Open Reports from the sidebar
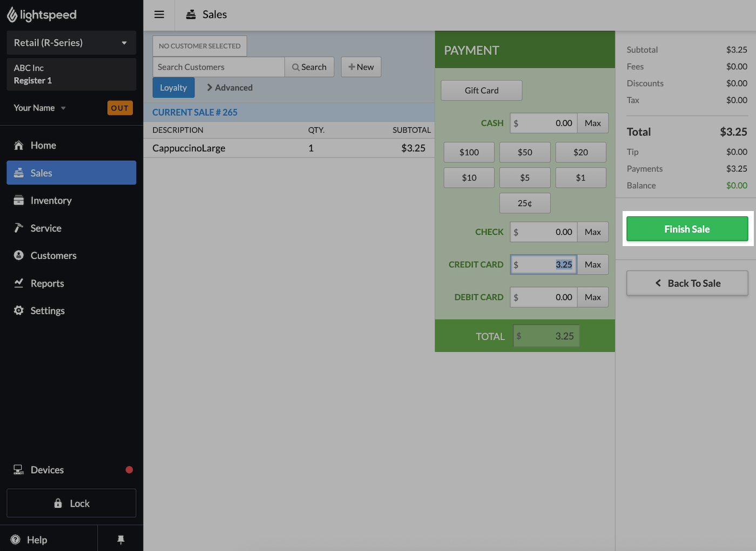The height and width of the screenshot is (551, 756). coord(47,283)
